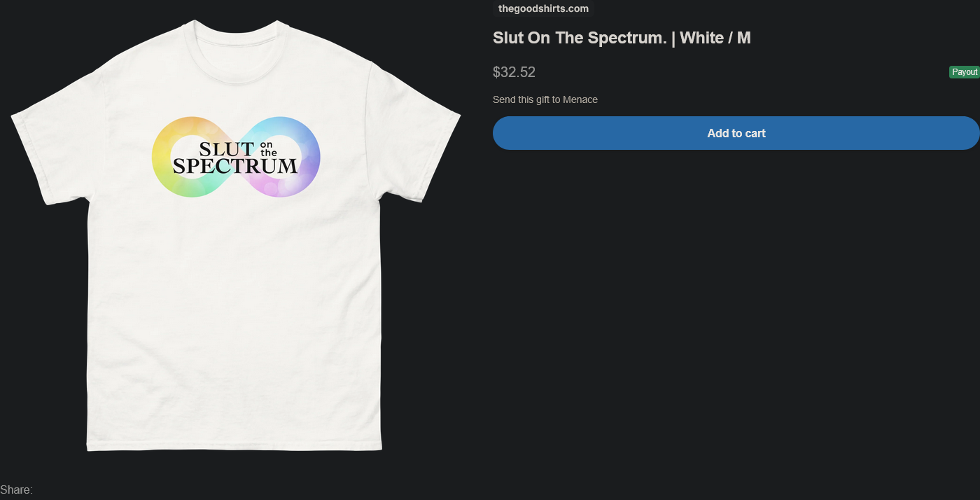Open the thegoodshirts.com store badge
Screen dimensions: 980x500
coord(543,8)
